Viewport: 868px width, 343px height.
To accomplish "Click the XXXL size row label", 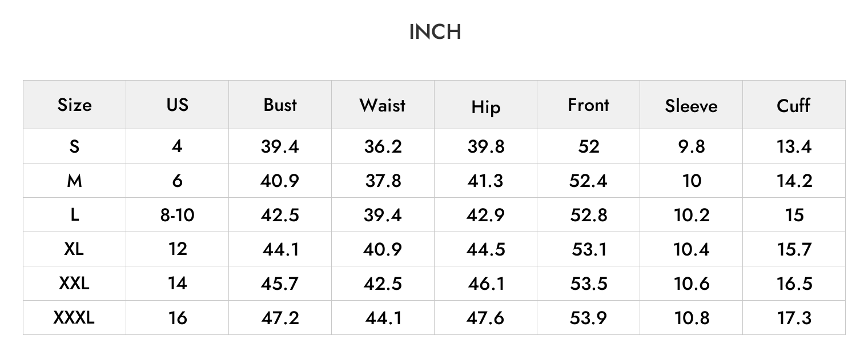I will pos(74,317).
